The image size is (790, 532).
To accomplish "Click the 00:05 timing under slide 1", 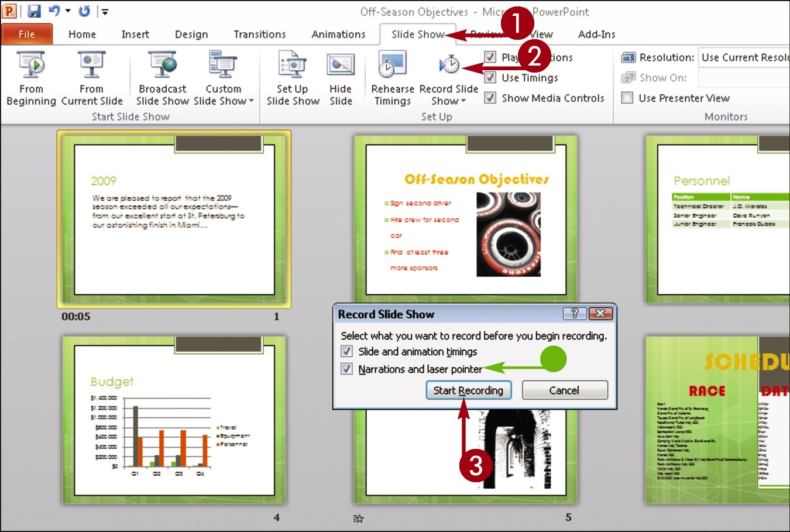I will click(x=76, y=316).
